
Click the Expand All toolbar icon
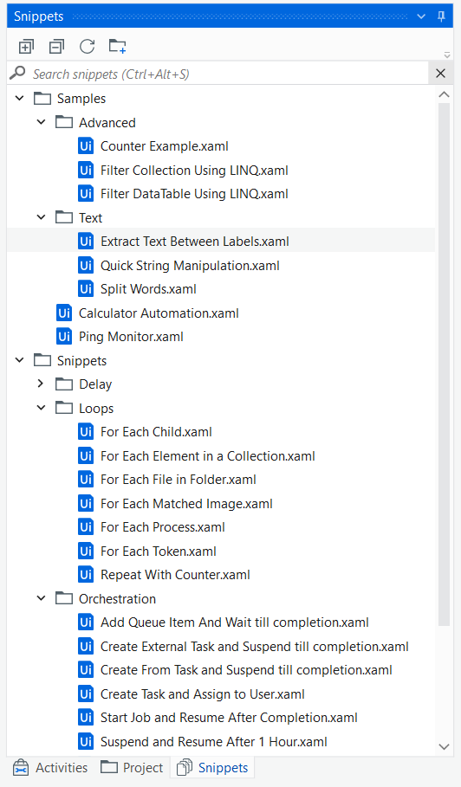(26, 47)
